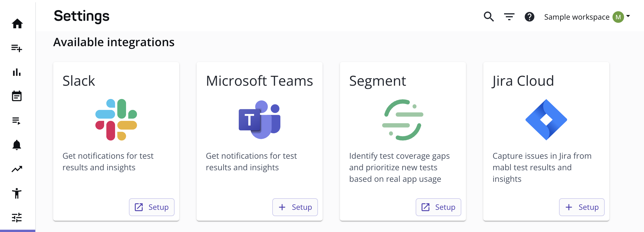This screenshot has width=644, height=232.
Task: Click the search magnifier icon
Action: 489,17
